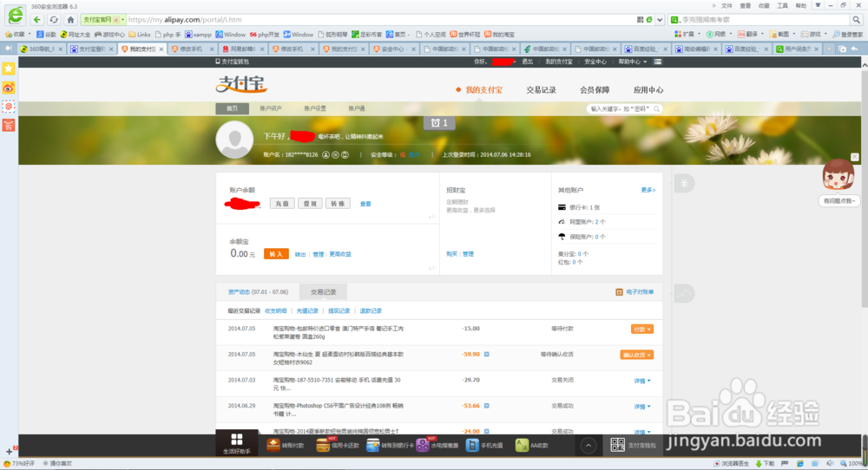Image resolution: width=868 pixels, height=470 pixels.
Task: Click the 更多> link in 其他账户
Action: pos(648,190)
